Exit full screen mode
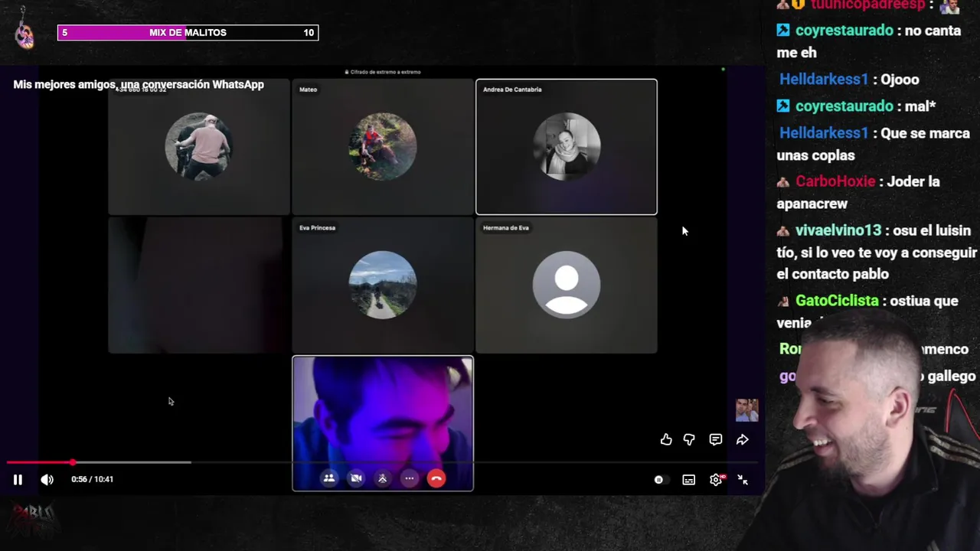 [x=743, y=480]
